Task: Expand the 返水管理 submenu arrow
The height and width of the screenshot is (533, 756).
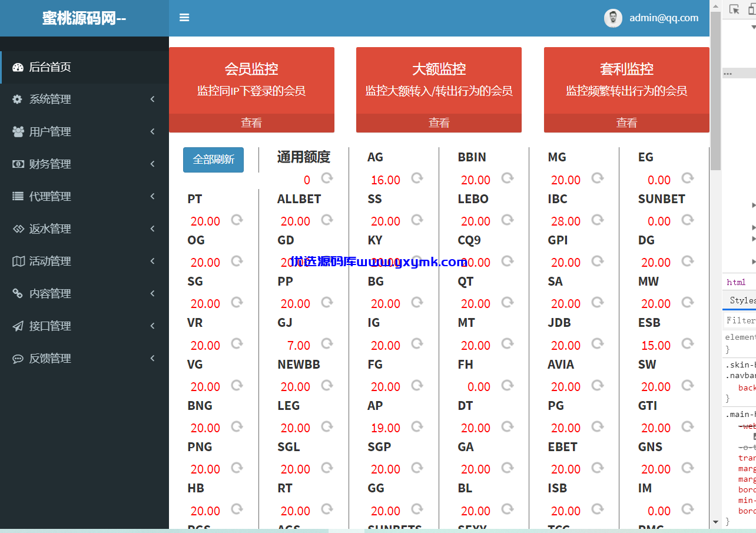Action: tap(152, 229)
